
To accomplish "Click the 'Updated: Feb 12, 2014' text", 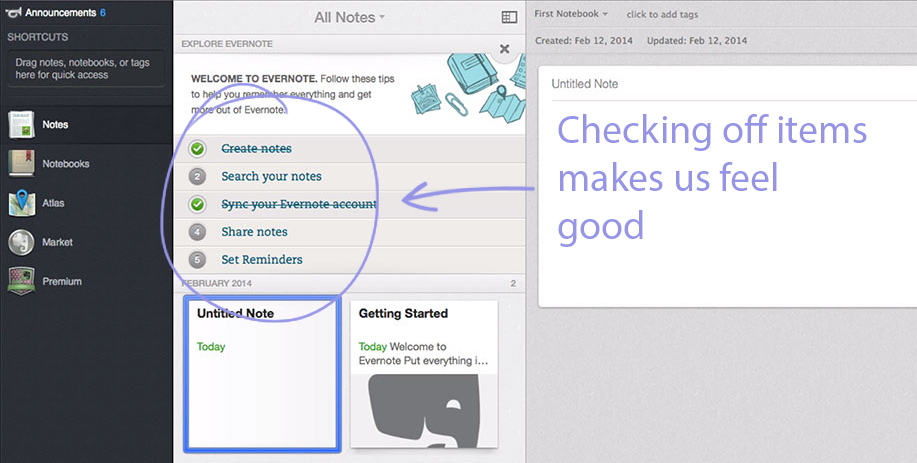I will tap(697, 40).
